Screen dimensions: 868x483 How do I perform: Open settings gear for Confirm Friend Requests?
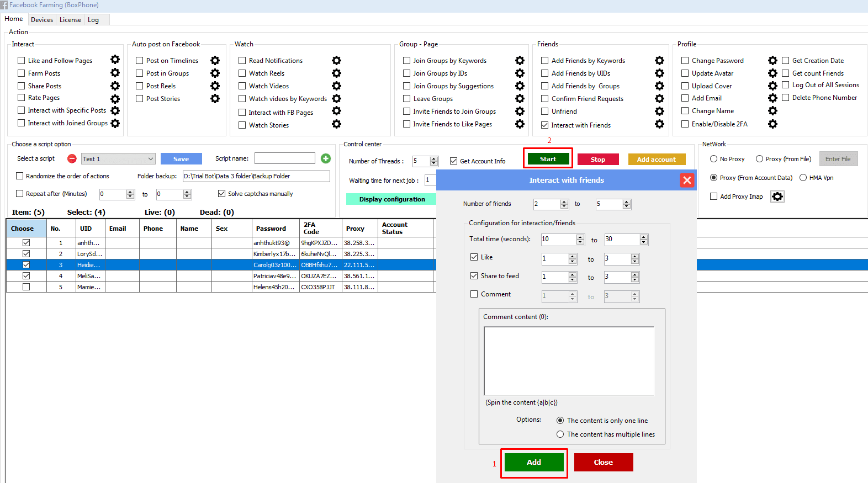[659, 98]
